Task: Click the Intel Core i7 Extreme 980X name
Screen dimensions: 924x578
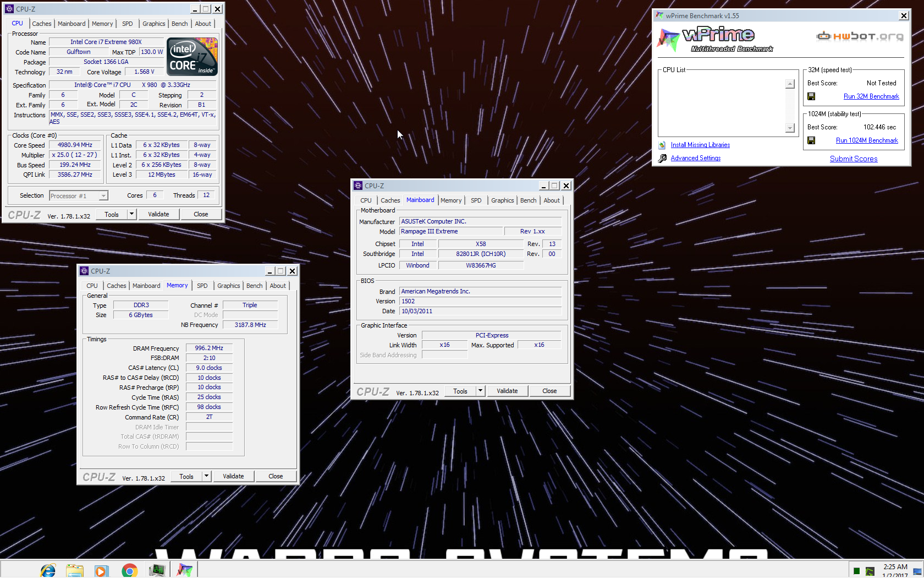Action: click(x=106, y=42)
